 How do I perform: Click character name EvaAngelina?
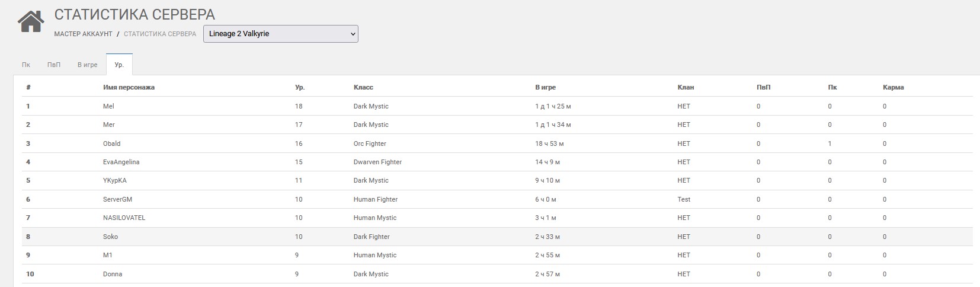(121, 162)
